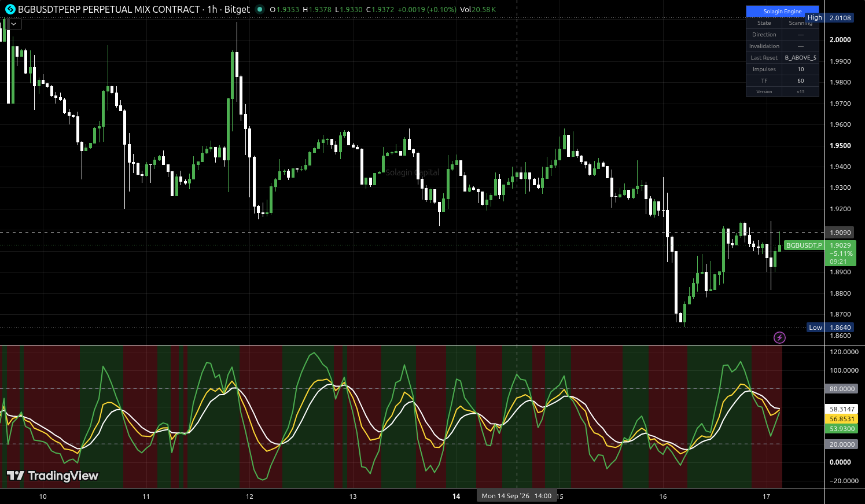This screenshot has height=504, width=865.
Task: Click the BGBUSDT.P symbol price label
Action: click(804, 245)
